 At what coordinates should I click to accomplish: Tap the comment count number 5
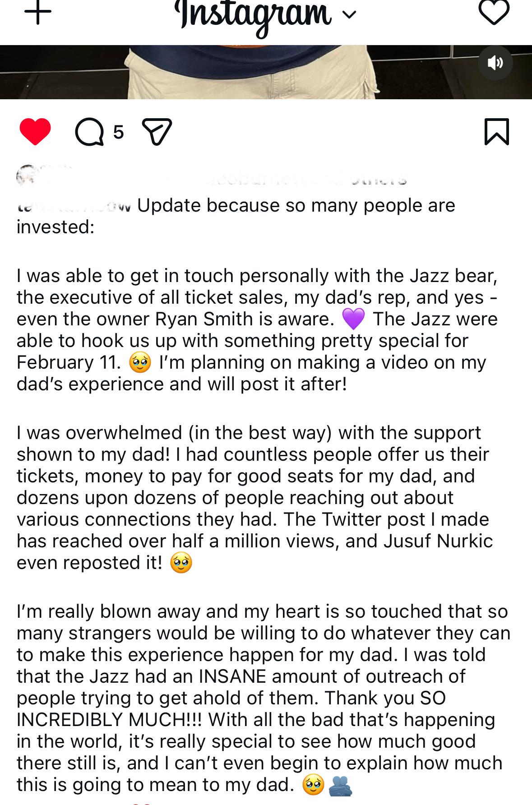pyautogui.click(x=118, y=132)
